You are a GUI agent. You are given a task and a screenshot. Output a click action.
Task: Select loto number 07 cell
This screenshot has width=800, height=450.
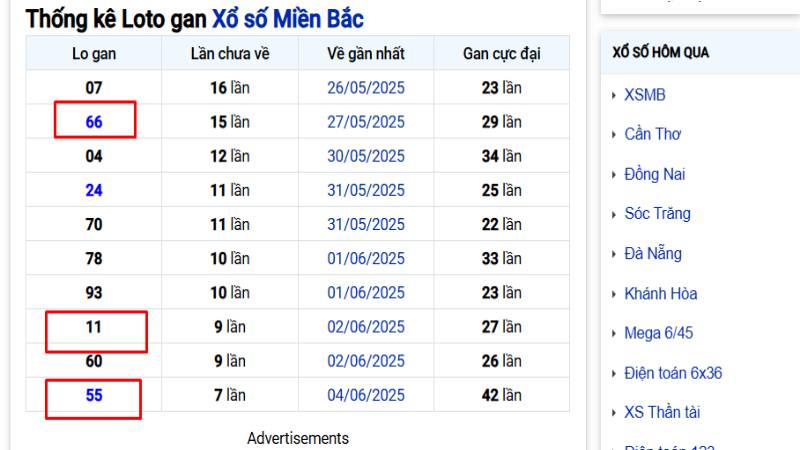(94, 88)
